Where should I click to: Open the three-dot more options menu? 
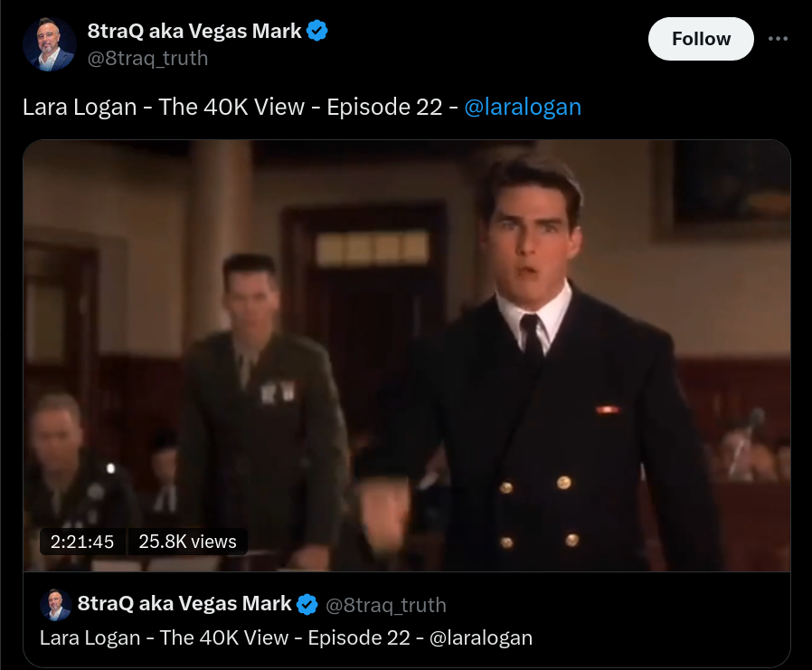pos(778,39)
